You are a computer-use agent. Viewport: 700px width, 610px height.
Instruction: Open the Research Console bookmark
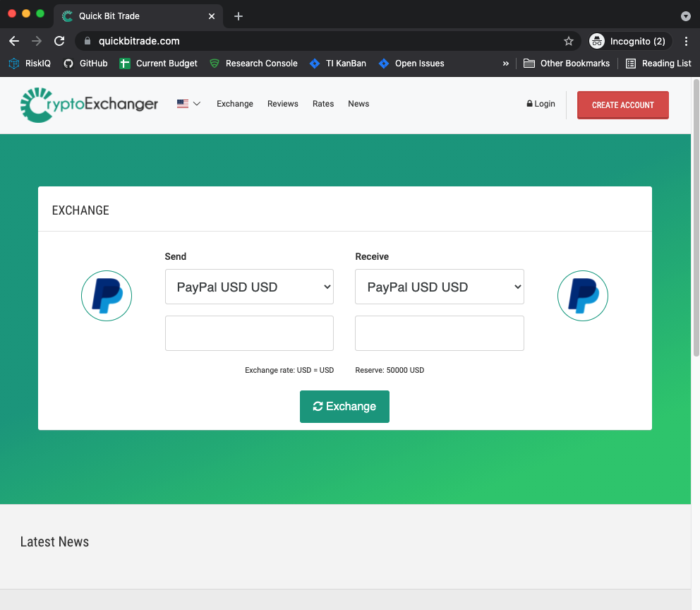tap(253, 64)
